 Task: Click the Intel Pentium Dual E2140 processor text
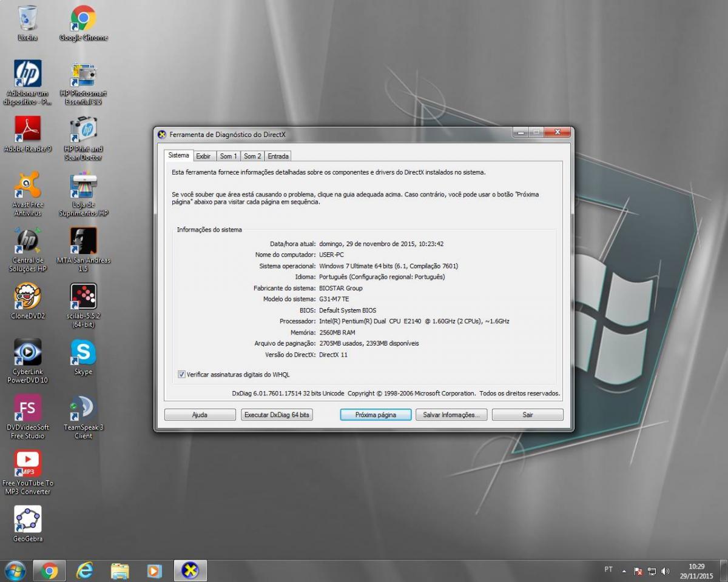(x=414, y=321)
